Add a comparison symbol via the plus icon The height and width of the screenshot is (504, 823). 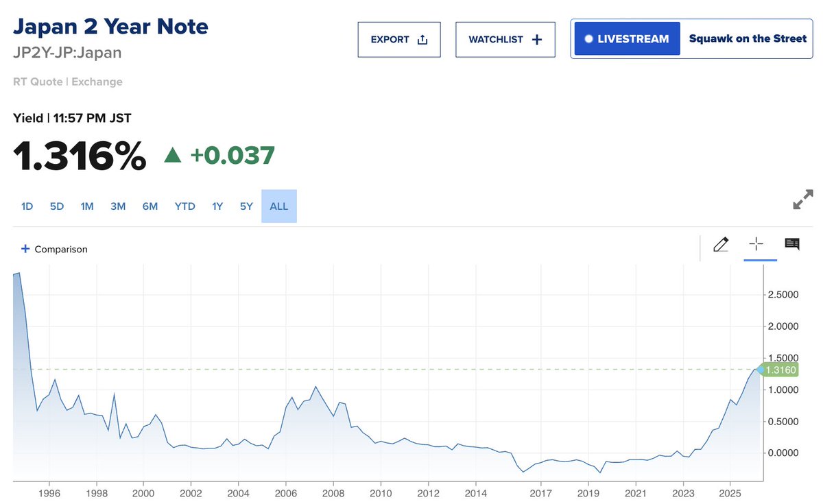25,249
